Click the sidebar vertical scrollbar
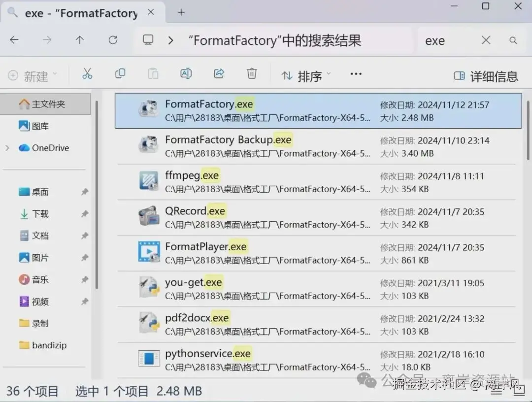The height and width of the screenshot is (402, 532). tap(97, 195)
